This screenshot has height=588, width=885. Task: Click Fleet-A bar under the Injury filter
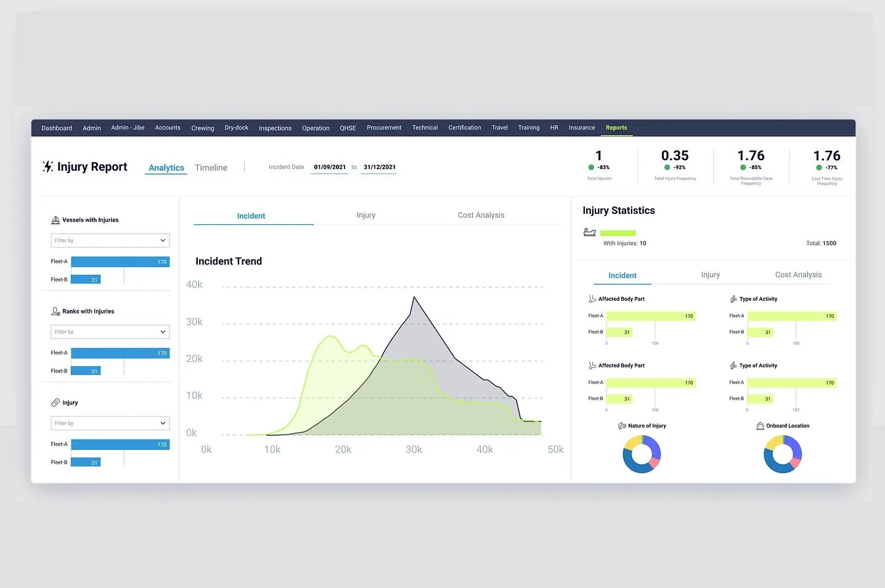[120, 444]
